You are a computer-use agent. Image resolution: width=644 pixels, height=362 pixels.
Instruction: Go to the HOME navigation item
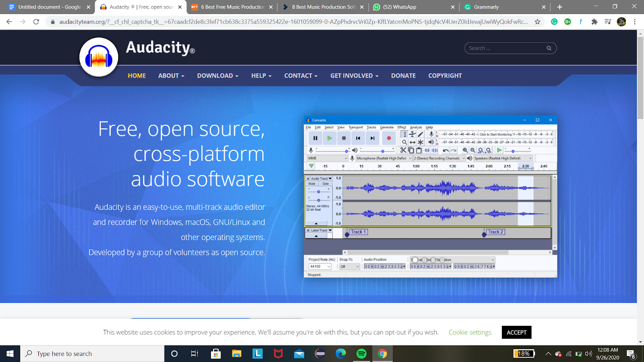coord(137,76)
